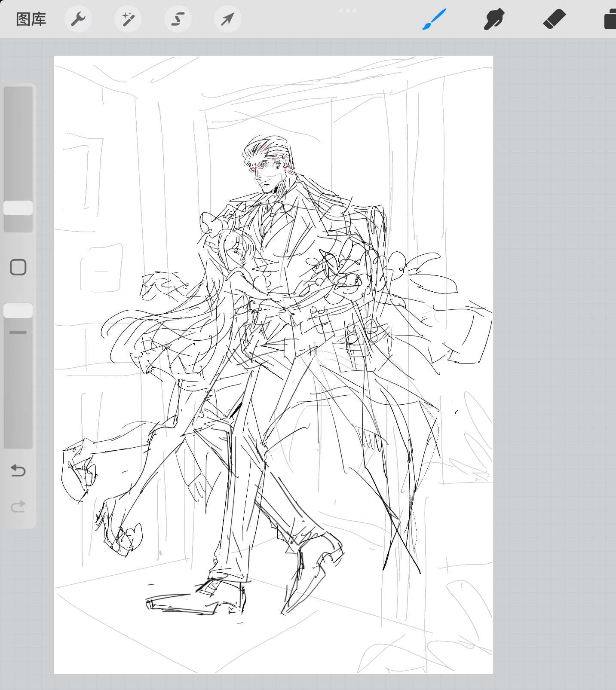616x690 pixels.
Task: Tap the square modify button on sidebar
Action: (18, 267)
